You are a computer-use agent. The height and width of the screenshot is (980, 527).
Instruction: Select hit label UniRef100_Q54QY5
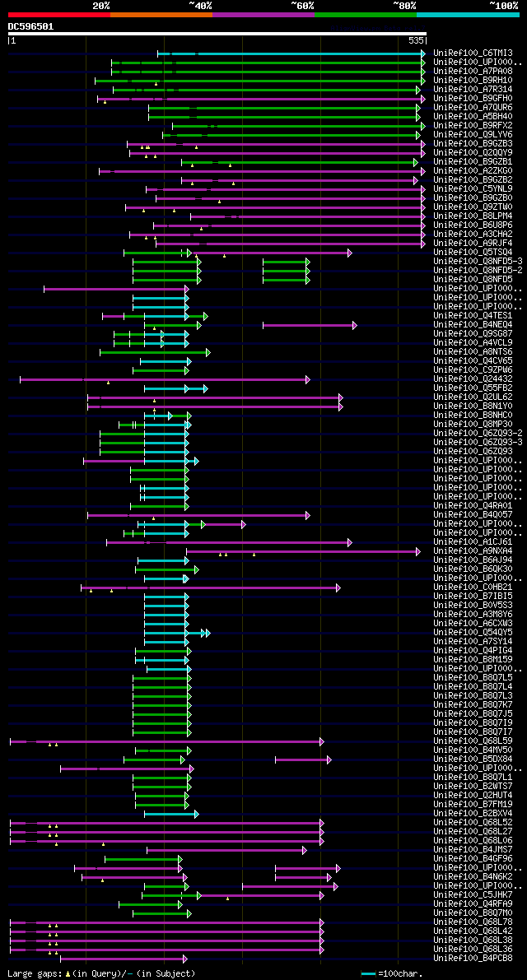click(473, 633)
